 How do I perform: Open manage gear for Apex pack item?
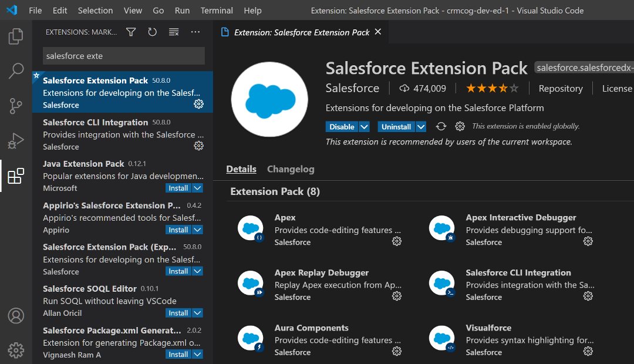(x=397, y=241)
